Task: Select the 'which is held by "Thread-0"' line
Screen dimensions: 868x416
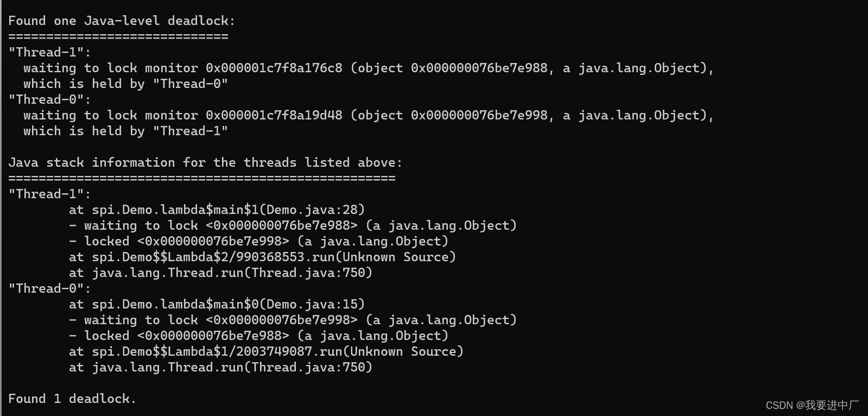Action: point(125,84)
